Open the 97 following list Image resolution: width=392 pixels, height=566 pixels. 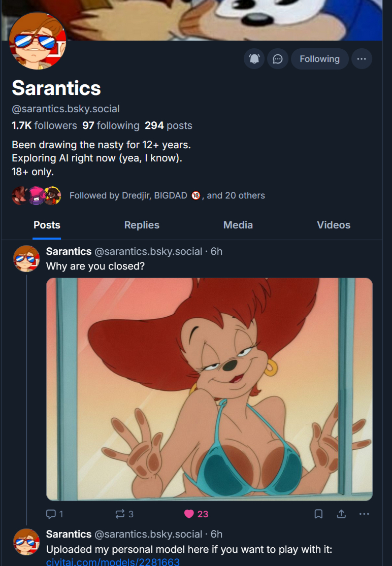point(111,125)
